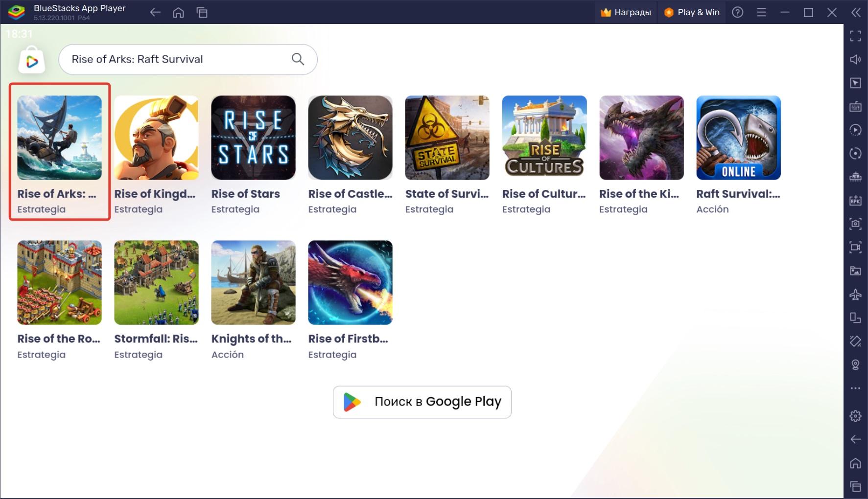Image resolution: width=868 pixels, height=499 pixels.
Task: Click the 'Knights of th...' title text
Action: tap(251, 339)
